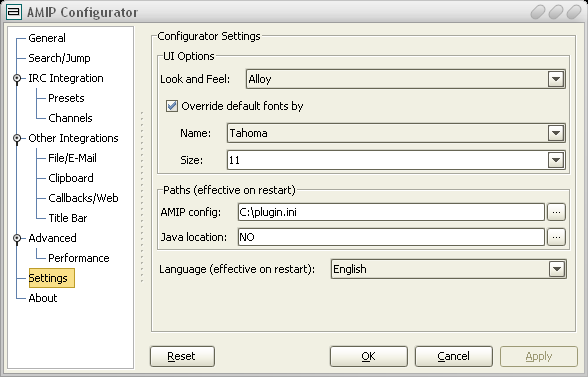Open the Search/Jump settings page
Image resolution: width=588 pixels, height=377 pixels.
click(x=59, y=58)
